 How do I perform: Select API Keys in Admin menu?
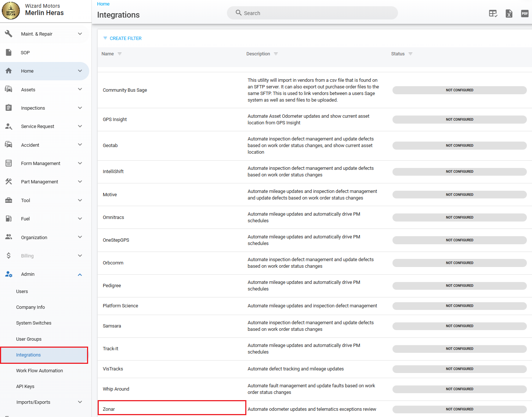(25, 387)
